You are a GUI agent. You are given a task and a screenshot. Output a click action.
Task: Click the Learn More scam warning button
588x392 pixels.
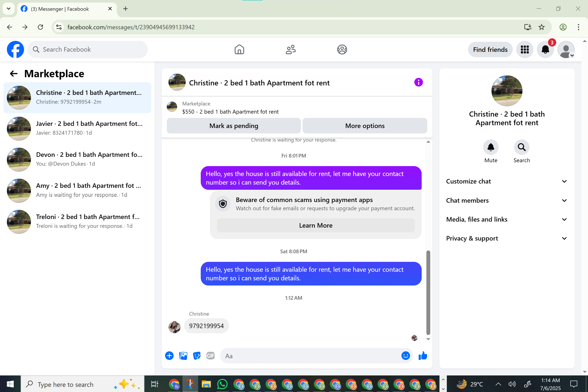click(x=315, y=225)
